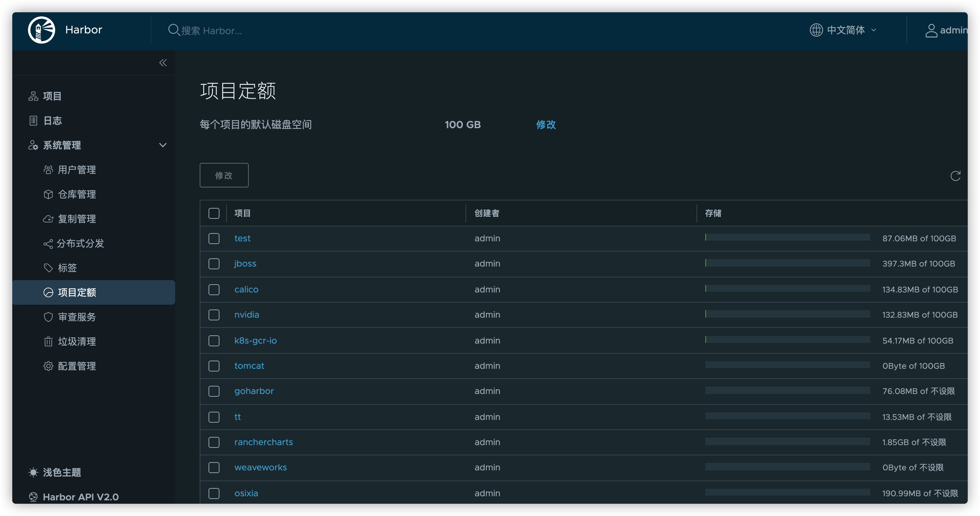
Task: Open the nvidia project link
Action: (x=246, y=315)
